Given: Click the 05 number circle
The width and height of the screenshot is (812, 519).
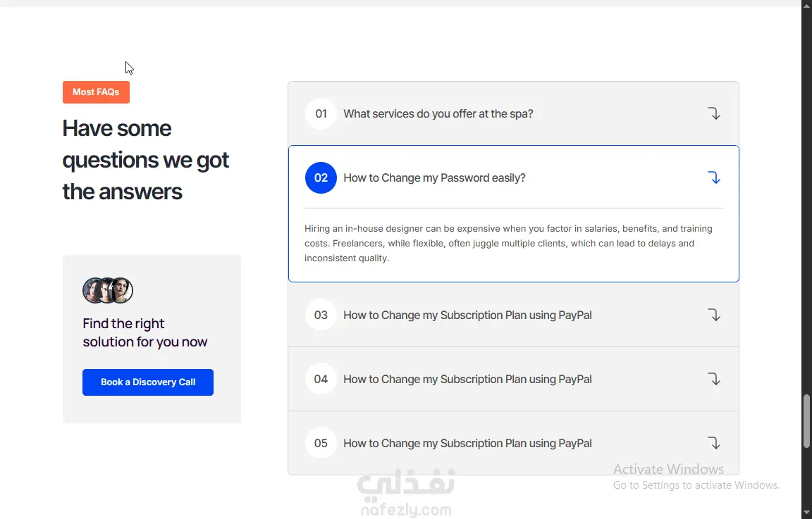Looking at the screenshot, I should (321, 443).
